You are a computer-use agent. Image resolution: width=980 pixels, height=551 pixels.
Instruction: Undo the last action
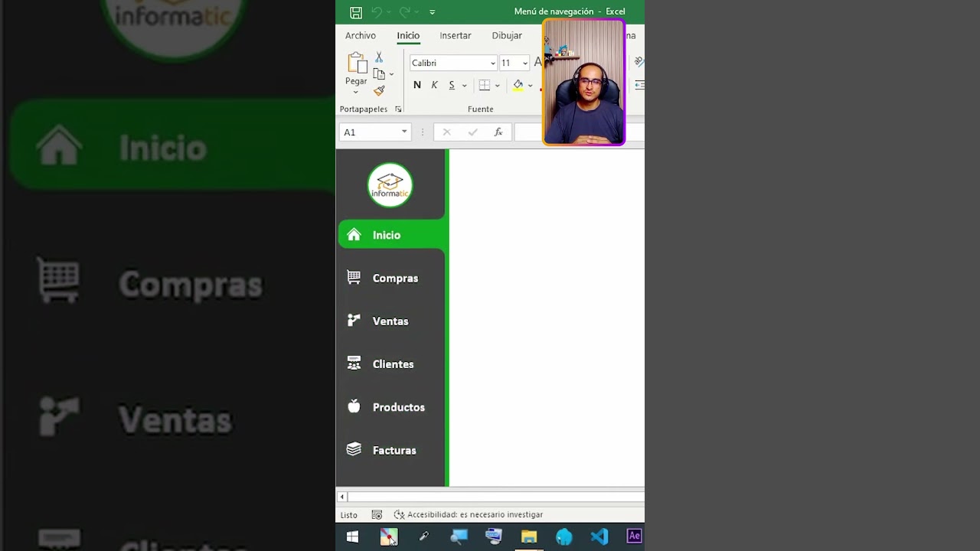pyautogui.click(x=377, y=12)
